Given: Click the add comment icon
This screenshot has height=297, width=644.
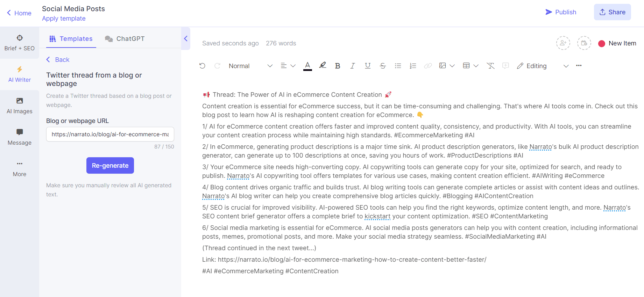Looking at the screenshot, I should click(x=505, y=66).
